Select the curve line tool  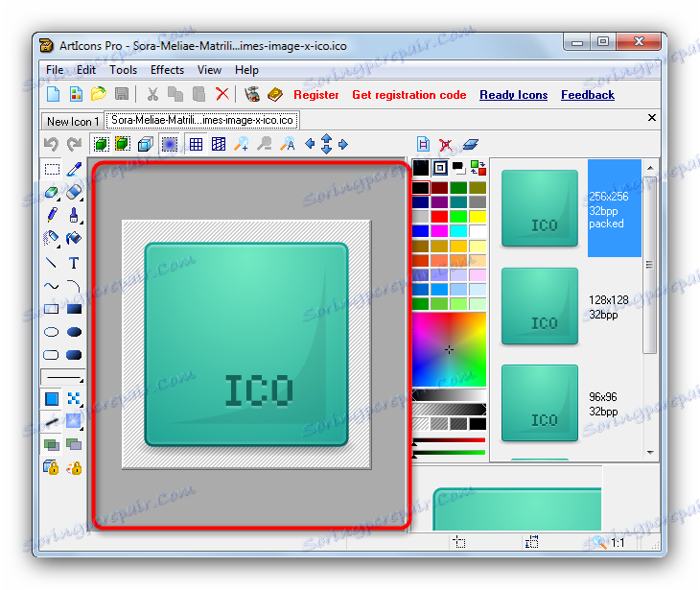52,286
